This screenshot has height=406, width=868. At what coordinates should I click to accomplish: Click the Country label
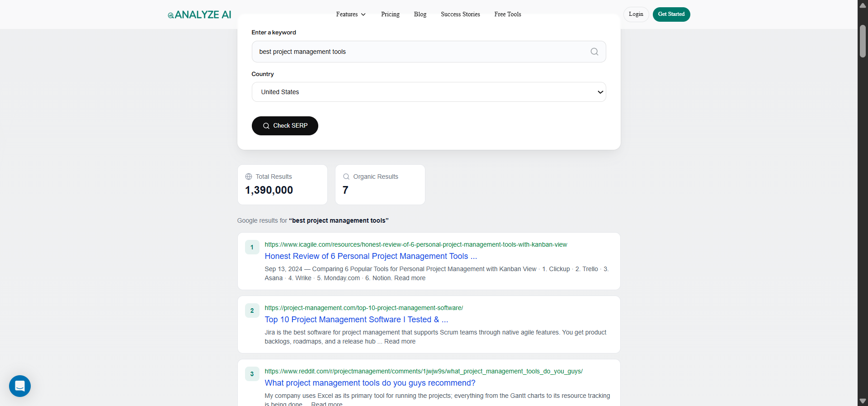coord(263,74)
